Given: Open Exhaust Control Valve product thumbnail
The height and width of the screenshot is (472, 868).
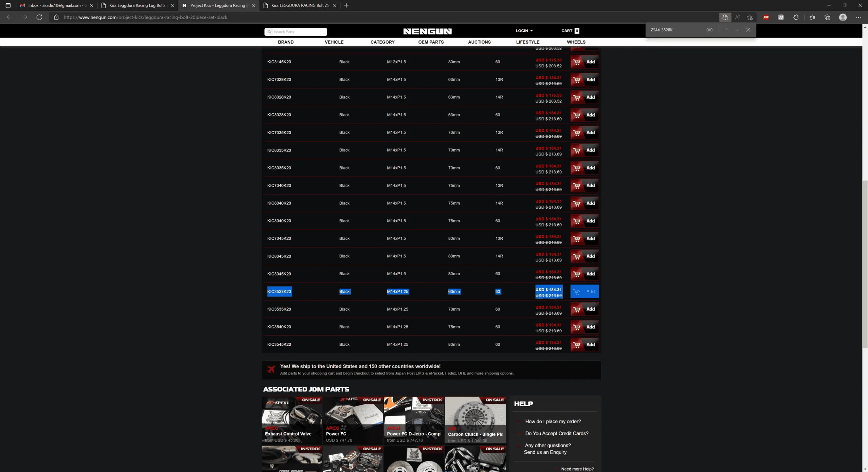Looking at the screenshot, I should point(292,420).
